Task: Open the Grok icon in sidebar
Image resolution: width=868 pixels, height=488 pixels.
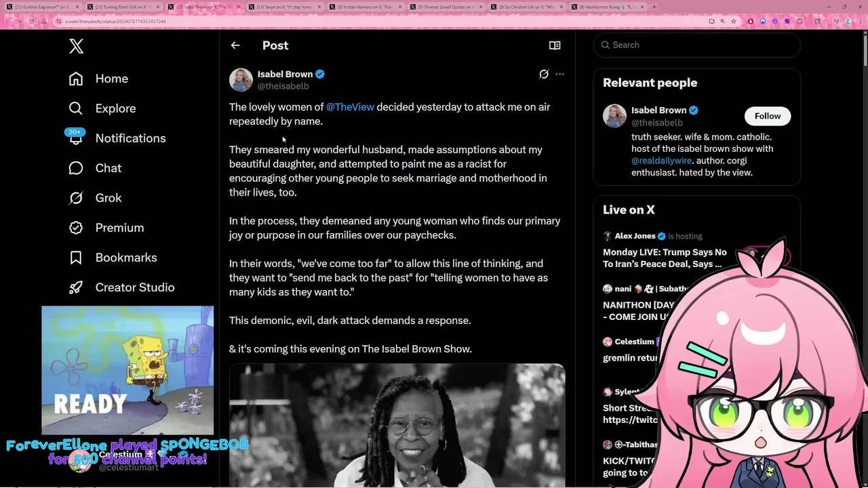Action: tap(76, 198)
